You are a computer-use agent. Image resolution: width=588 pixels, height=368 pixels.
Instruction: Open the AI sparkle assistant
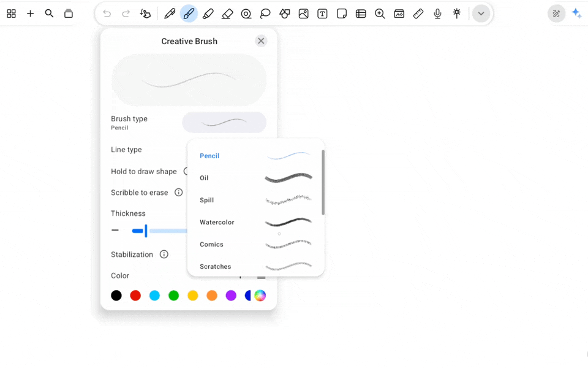click(576, 13)
